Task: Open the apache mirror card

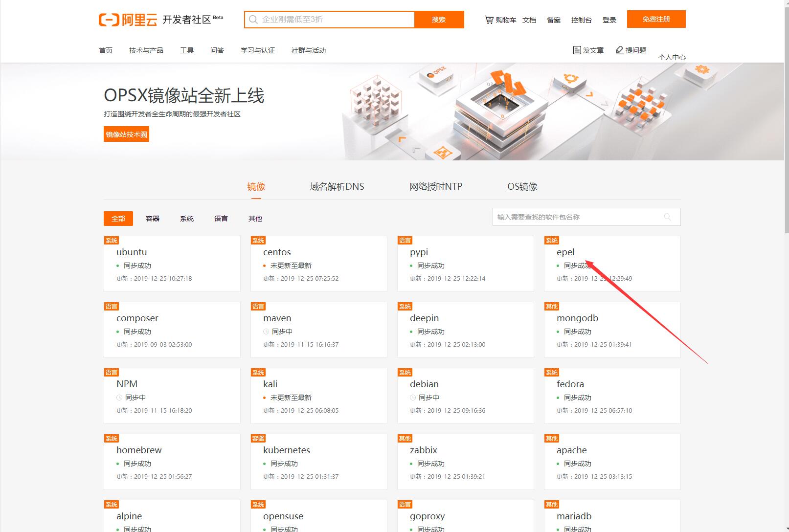Action: tap(612, 462)
